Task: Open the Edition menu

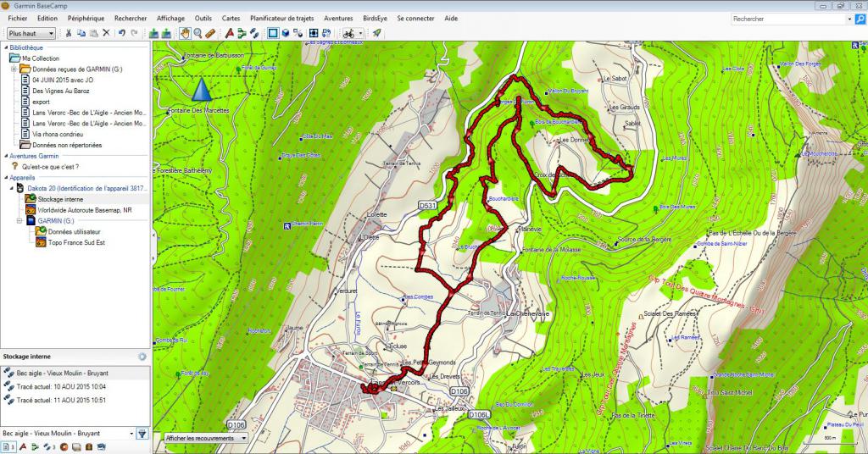Action: click(47, 19)
